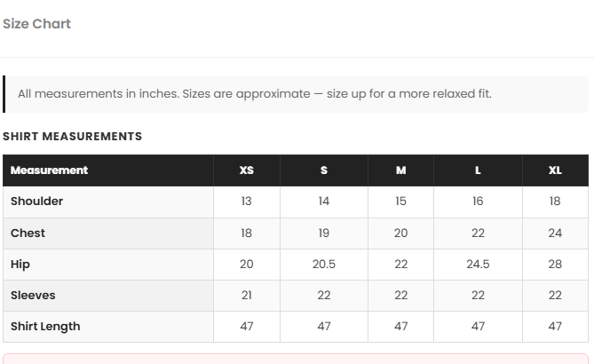Click the Shoulder row label
Image resolution: width=594 pixels, height=364 pixels.
tap(36, 202)
